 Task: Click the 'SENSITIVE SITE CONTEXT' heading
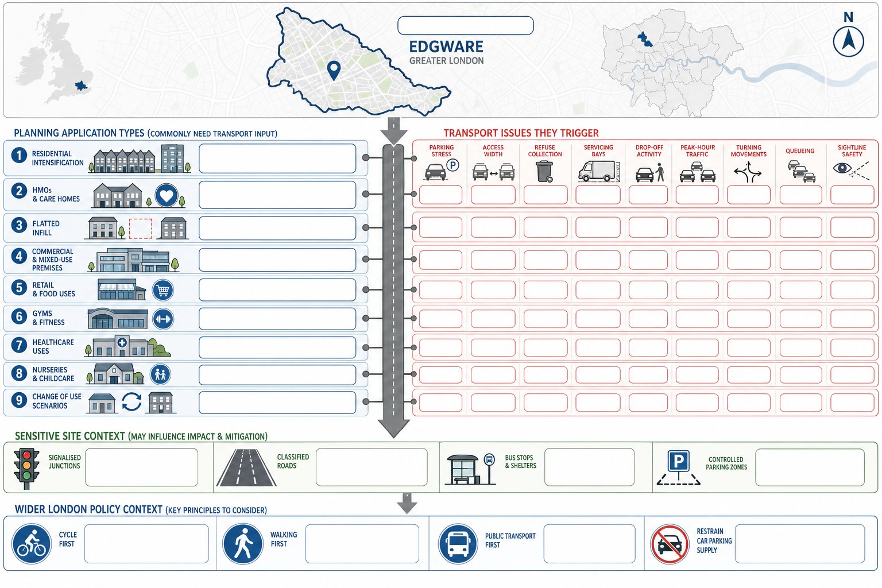click(70, 436)
